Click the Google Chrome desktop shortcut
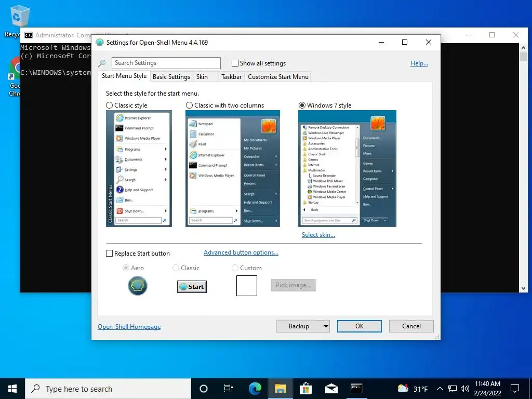 tap(15, 76)
